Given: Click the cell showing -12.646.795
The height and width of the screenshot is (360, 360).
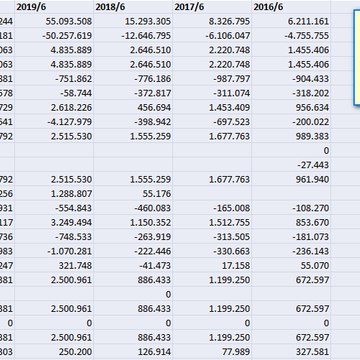Looking at the screenshot, I should pos(133,36).
